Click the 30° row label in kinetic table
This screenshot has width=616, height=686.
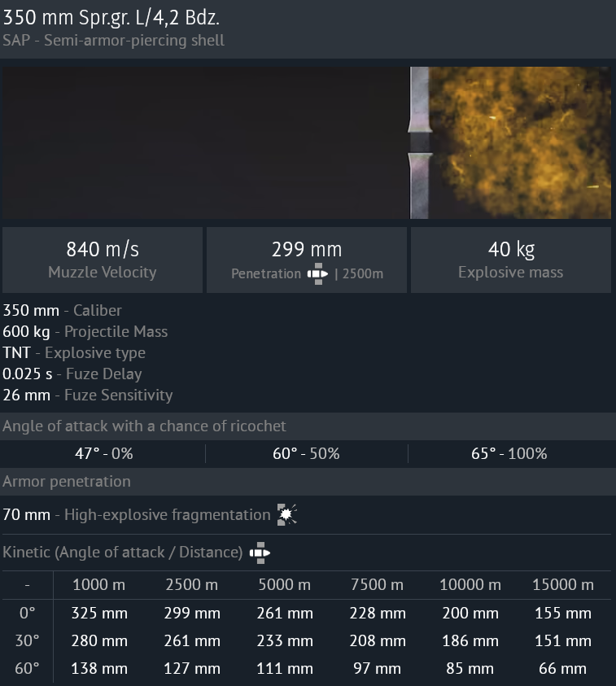pyautogui.click(x=25, y=641)
